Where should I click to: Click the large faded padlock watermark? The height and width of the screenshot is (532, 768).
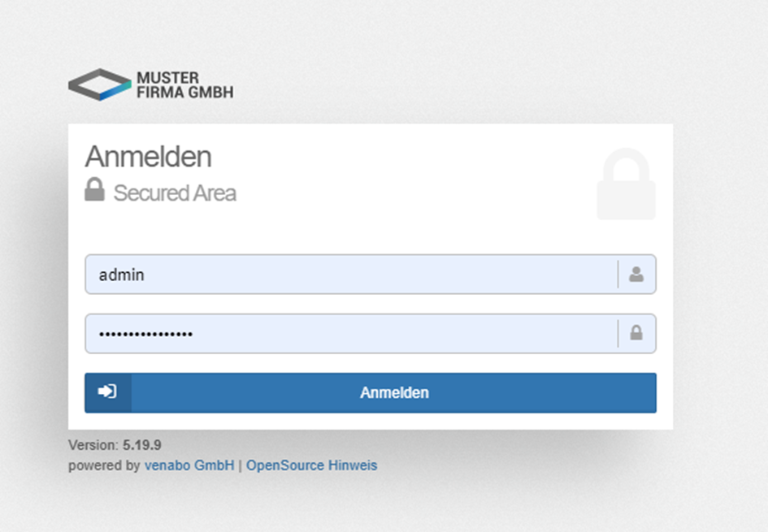pos(626,184)
